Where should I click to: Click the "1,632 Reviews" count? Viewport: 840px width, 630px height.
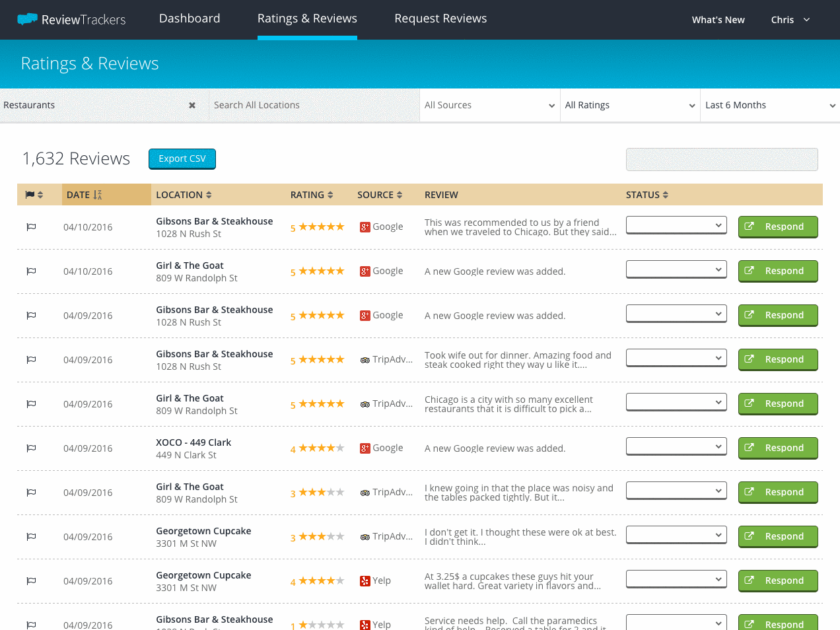(76, 158)
